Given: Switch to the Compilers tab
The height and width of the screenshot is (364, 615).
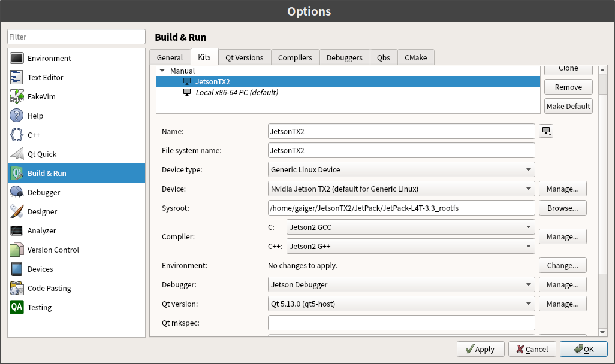Looking at the screenshot, I should [295, 57].
